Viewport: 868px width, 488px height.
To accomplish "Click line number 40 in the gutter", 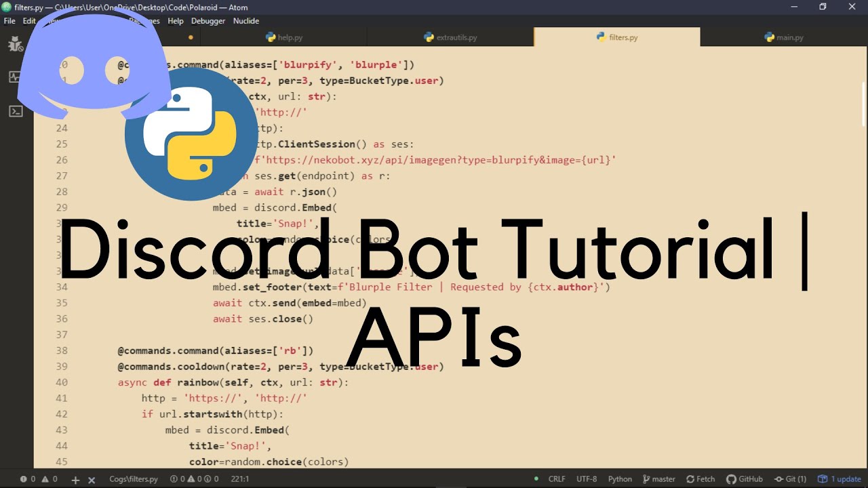I will (x=62, y=382).
